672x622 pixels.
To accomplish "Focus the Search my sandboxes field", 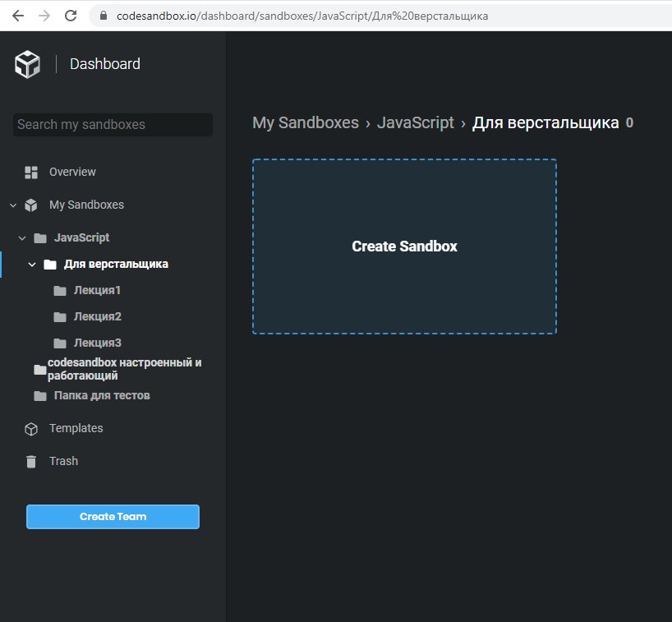I will pos(113,125).
